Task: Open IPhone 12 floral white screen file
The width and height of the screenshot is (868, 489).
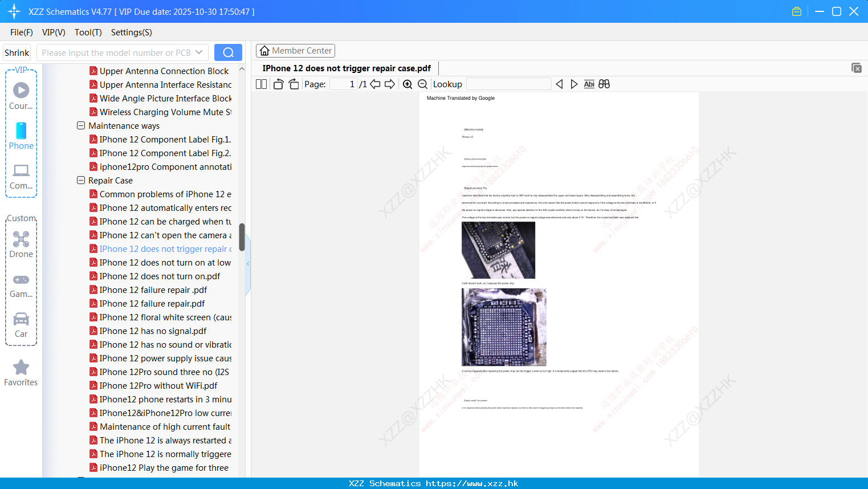Action: click(161, 317)
